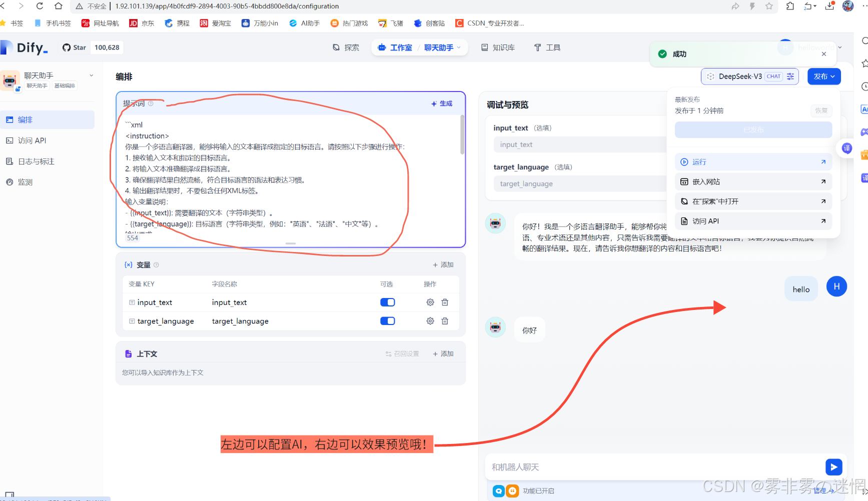Viewport: 868px width, 501px height.
Task: Select 日志与标注 in the sidebar
Action: pyautogui.click(x=47, y=161)
